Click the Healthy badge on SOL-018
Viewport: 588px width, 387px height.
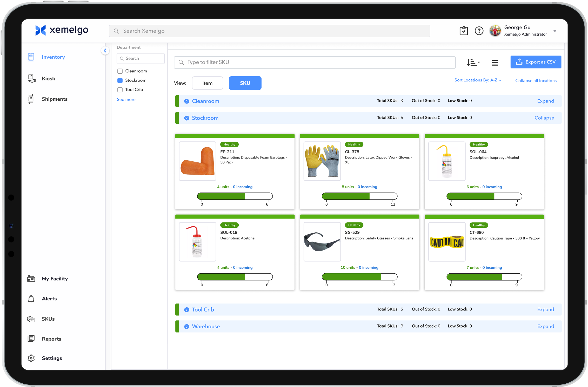click(x=230, y=225)
